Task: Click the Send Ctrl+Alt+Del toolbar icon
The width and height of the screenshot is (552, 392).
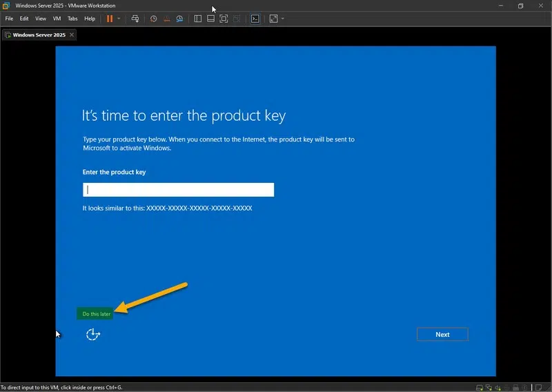Action: coord(135,19)
